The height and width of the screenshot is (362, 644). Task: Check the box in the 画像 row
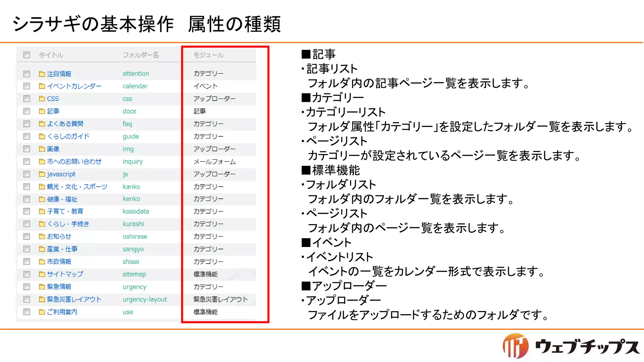click(x=27, y=149)
